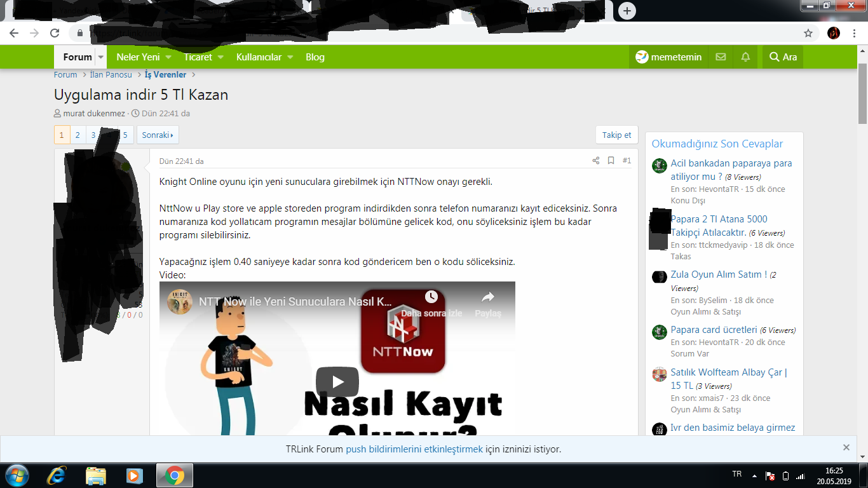Open Satılık Wolfteam Albay Çar thread
The image size is (868, 488).
[x=729, y=379]
